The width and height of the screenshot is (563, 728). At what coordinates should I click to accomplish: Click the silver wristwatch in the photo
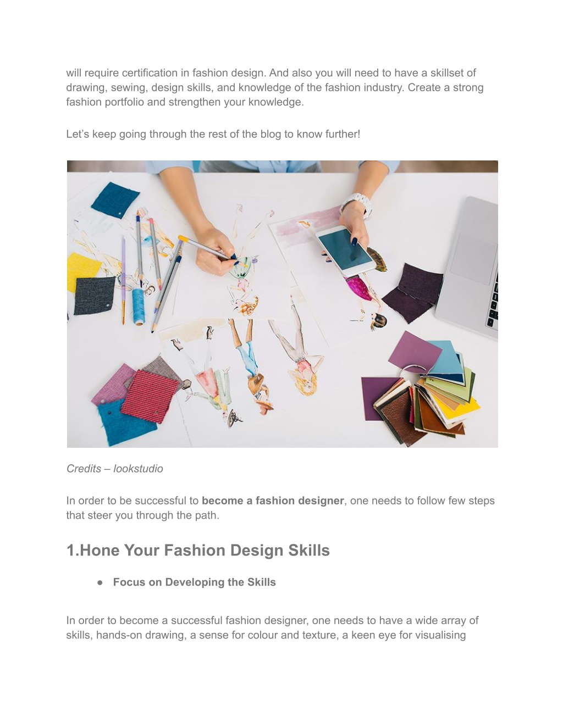click(x=356, y=204)
